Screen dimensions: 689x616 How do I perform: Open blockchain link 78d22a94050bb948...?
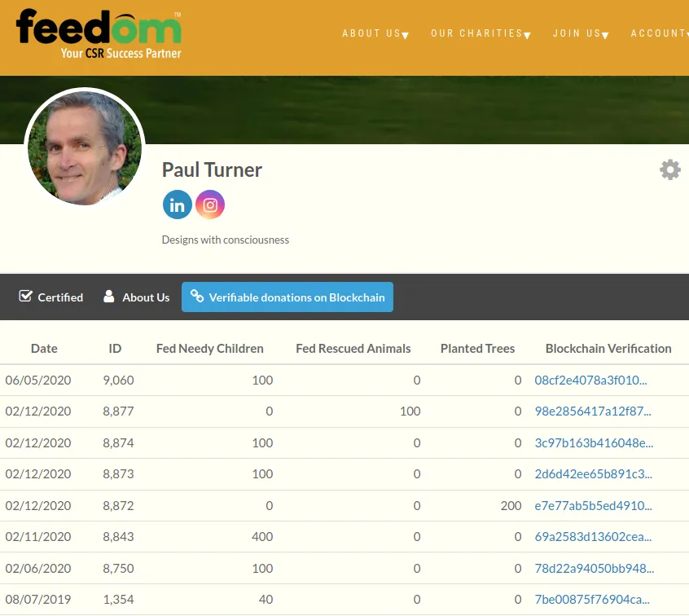(594, 569)
